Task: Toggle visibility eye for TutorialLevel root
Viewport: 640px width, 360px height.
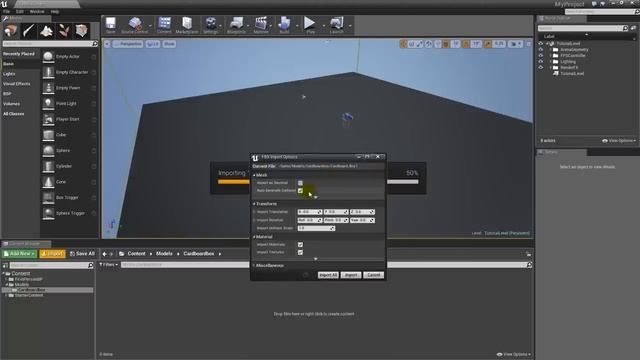Action: click(541, 43)
